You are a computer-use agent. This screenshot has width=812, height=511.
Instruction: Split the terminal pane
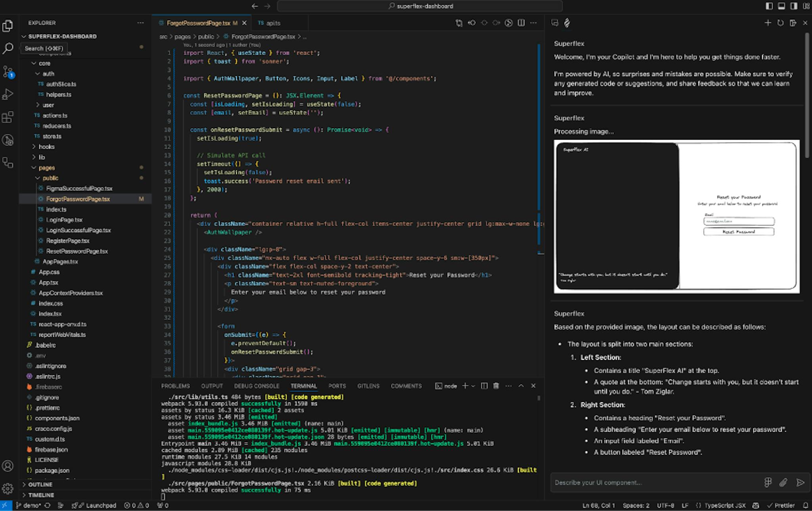click(484, 386)
